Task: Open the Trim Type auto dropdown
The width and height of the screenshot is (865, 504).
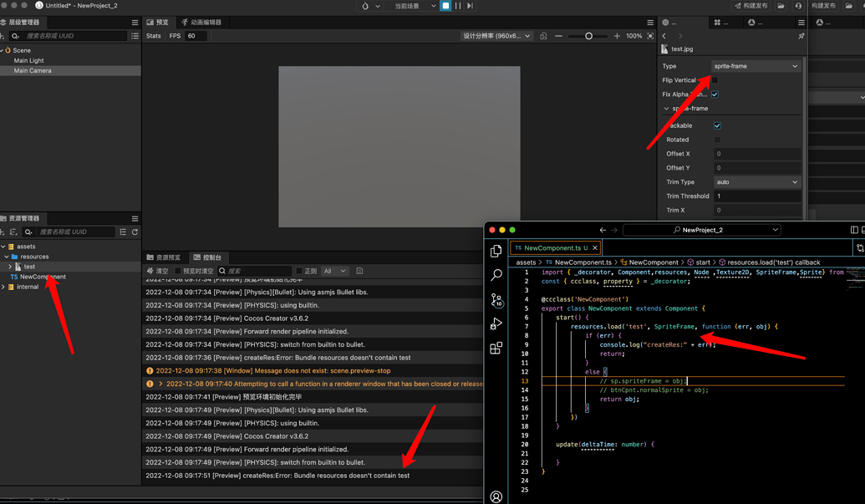Action: coord(756,182)
